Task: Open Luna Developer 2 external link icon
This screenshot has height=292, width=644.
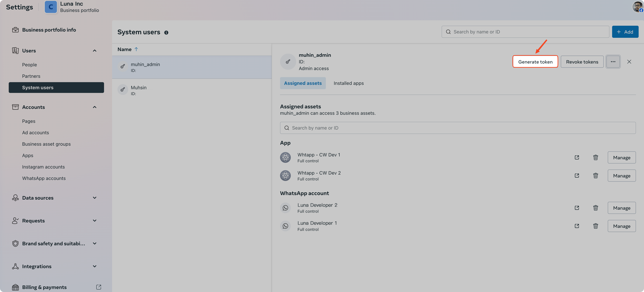Action: (x=577, y=208)
